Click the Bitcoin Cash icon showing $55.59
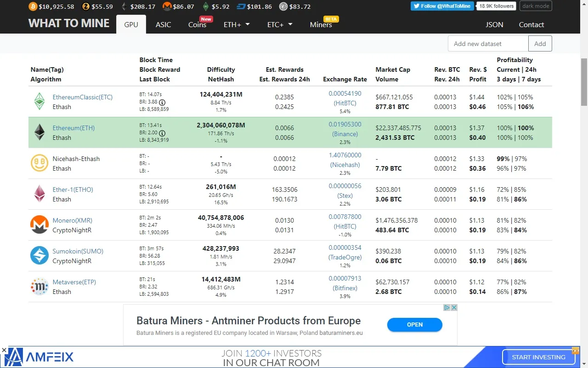The width and height of the screenshot is (588, 368). click(x=86, y=6)
